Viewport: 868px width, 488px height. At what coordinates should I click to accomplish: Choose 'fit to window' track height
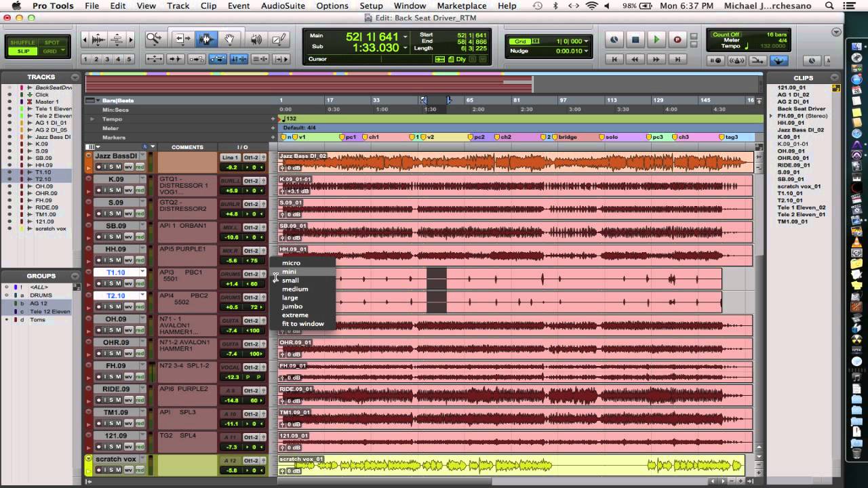pos(302,324)
